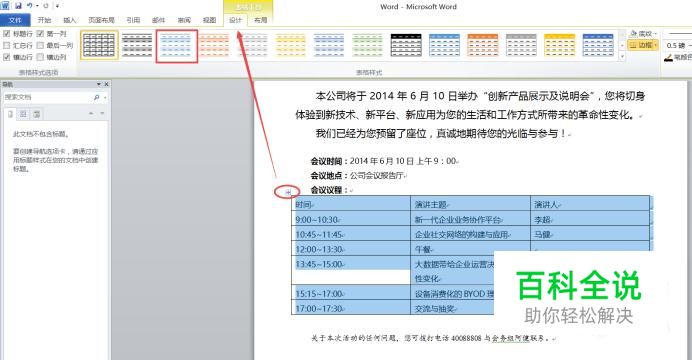This screenshot has width=692, height=360.
Task: Click the 时间 header cell in table
Action: (x=351, y=204)
